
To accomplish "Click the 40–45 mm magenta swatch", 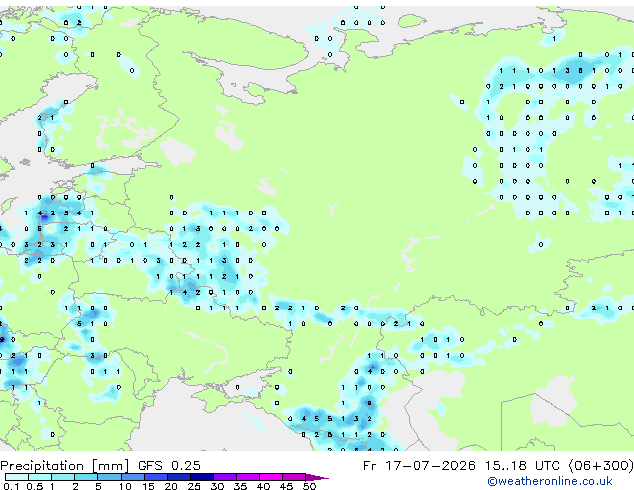I will pos(271,477).
